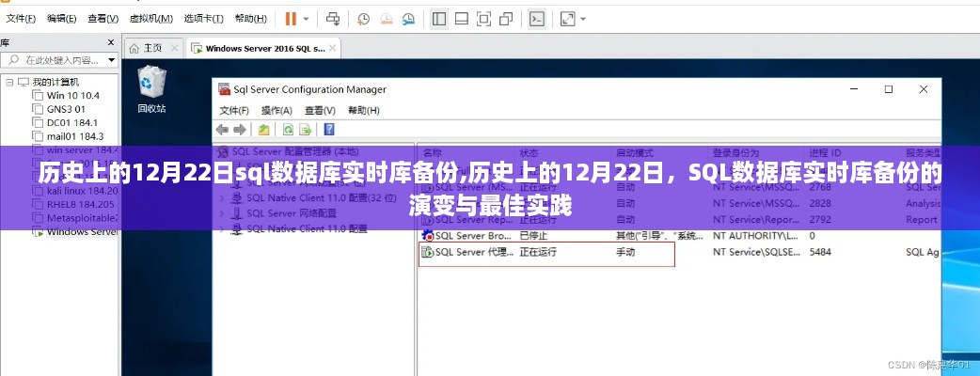Maximize the Configuration Manager window

tap(888, 89)
